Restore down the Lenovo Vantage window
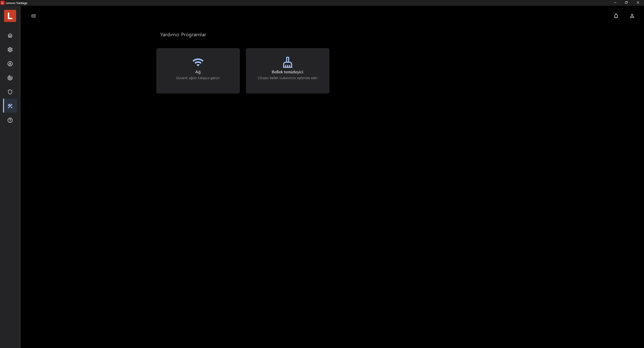Screen dimensions: 644x348 (626, 3)
